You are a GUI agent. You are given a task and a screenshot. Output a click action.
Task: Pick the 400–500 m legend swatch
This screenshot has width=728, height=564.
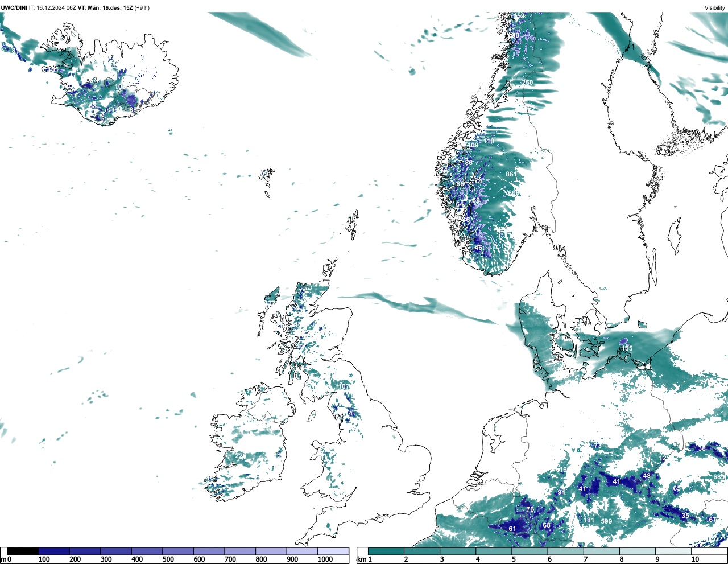pyautogui.click(x=147, y=551)
